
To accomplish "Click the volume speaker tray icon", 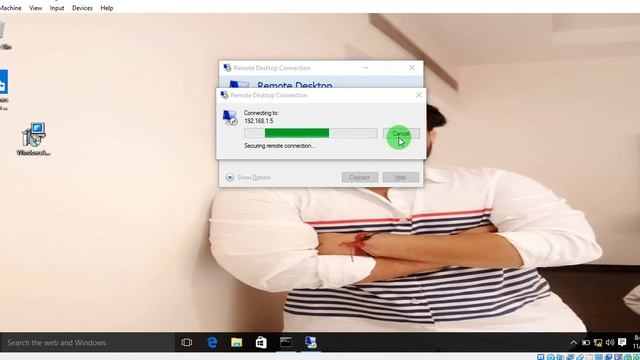I will point(610,342).
